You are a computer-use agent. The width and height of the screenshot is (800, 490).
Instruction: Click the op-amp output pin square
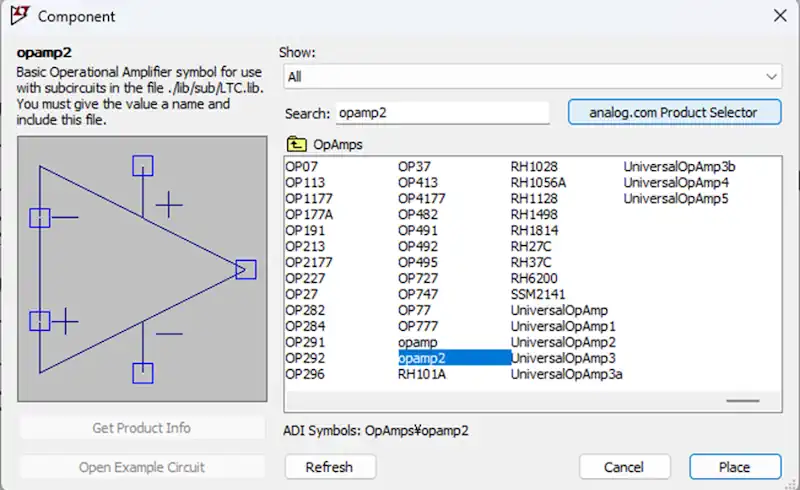point(246,269)
